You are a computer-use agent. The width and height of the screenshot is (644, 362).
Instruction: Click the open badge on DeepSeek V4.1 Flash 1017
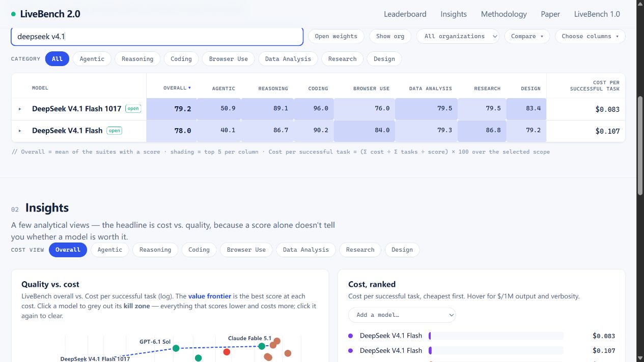(133, 109)
